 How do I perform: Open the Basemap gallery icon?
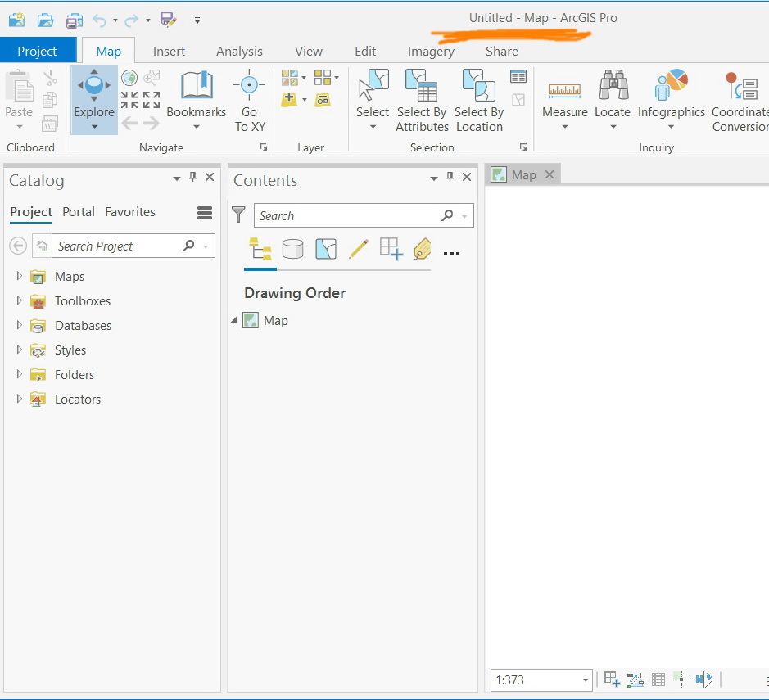click(290, 78)
